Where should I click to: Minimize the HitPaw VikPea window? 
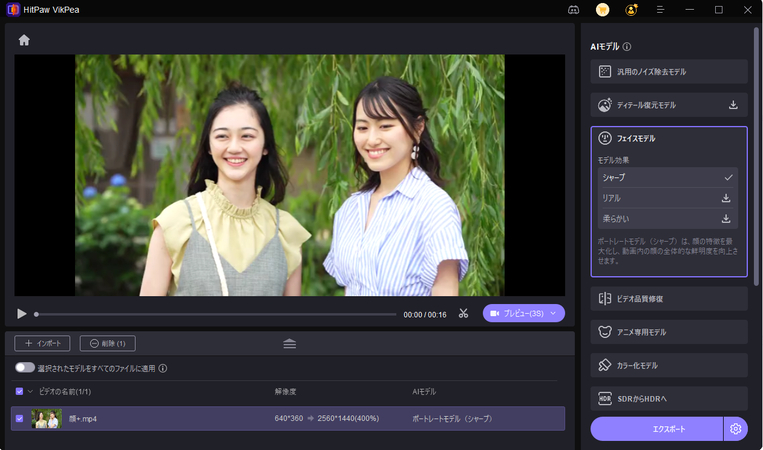pos(690,10)
